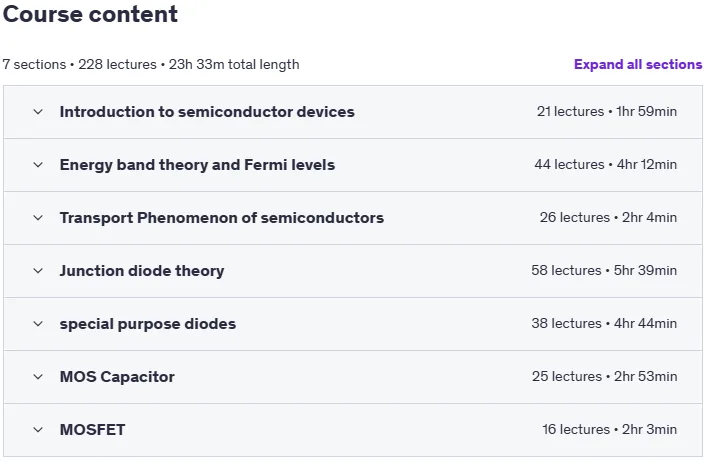
Task: Select the Junction diode theory heading
Action: [x=142, y=271]
